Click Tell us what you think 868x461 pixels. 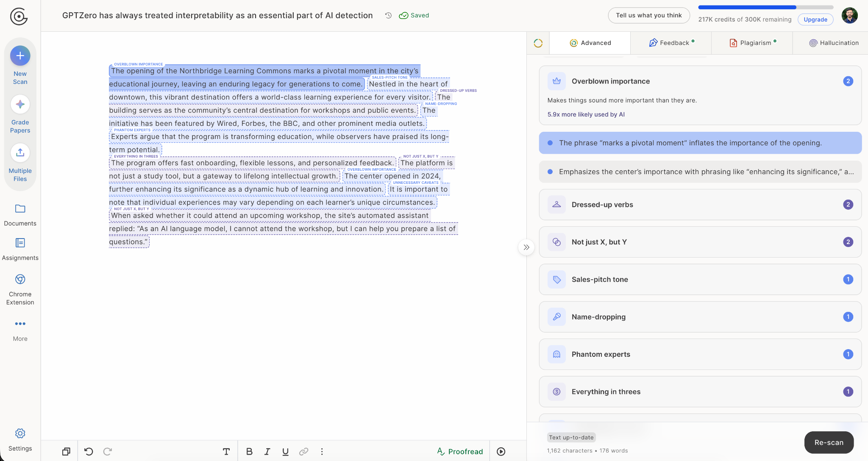(x=648, y=15)
